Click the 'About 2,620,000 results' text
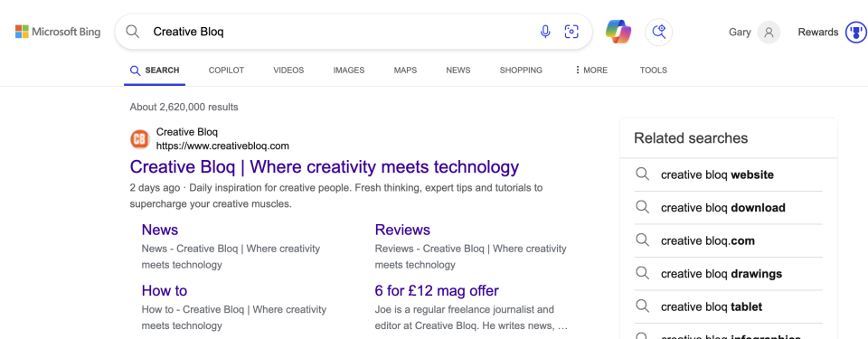This screenshot has height=339, width=868. [x=184, y=107]
